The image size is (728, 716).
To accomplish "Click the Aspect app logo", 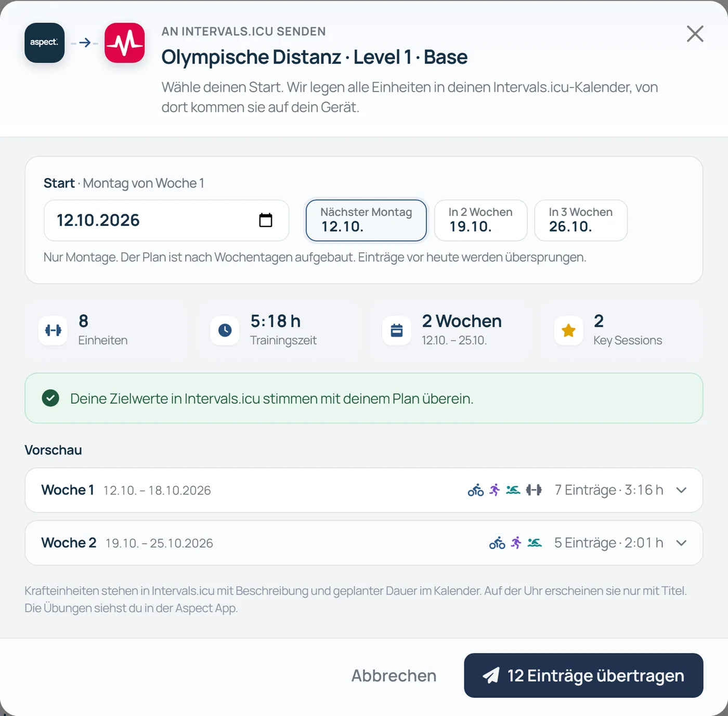I will tap(45, 43).
